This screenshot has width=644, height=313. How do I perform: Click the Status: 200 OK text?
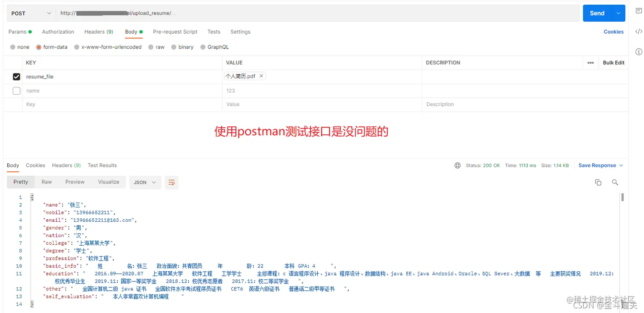[483, 165]
